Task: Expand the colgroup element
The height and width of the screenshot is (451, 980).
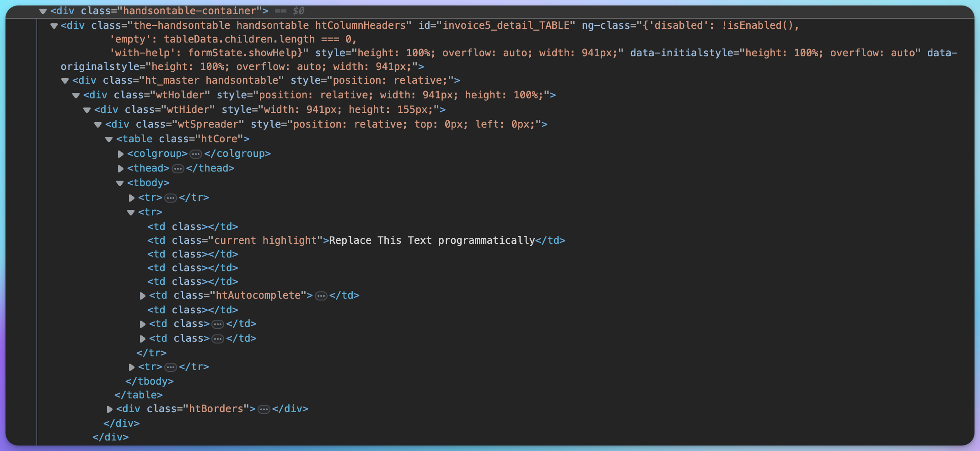Action: click(x=120, y=154)
